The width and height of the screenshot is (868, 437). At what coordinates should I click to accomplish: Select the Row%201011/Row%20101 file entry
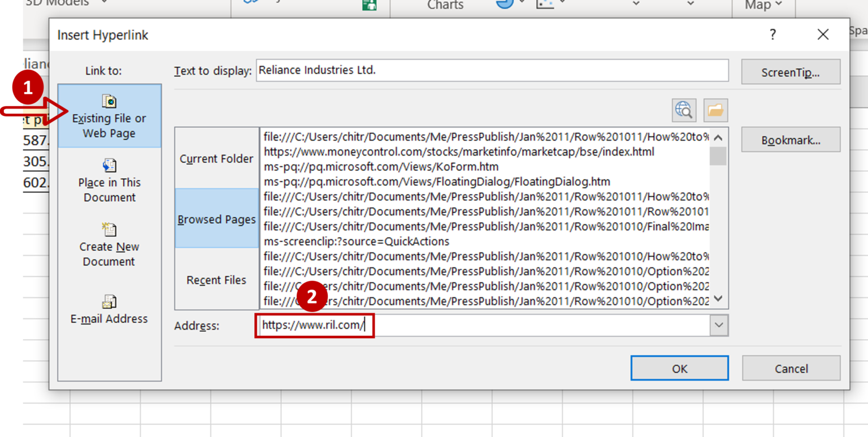pyautogui.click(x=486, y=211)
